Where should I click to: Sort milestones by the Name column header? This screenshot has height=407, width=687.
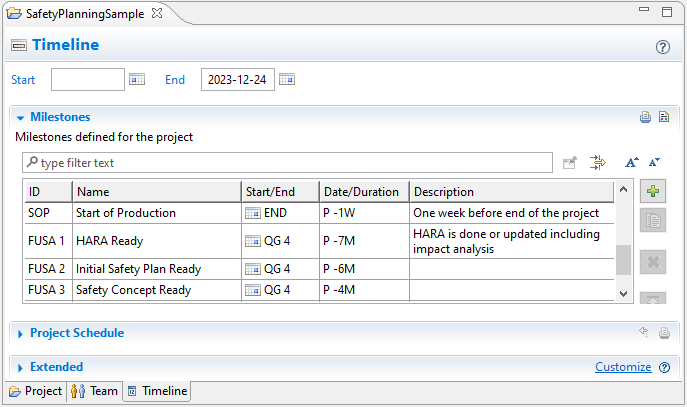156,192
